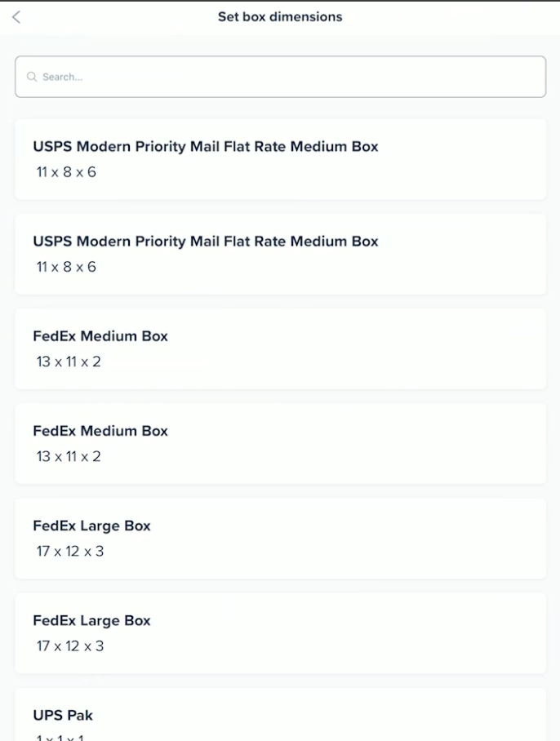Image resolution: width=560 pixels, height=741 pixels.
Task: Tap the first 11 x 8 x 6 dimensions
Action: click(x=66, y=172)
